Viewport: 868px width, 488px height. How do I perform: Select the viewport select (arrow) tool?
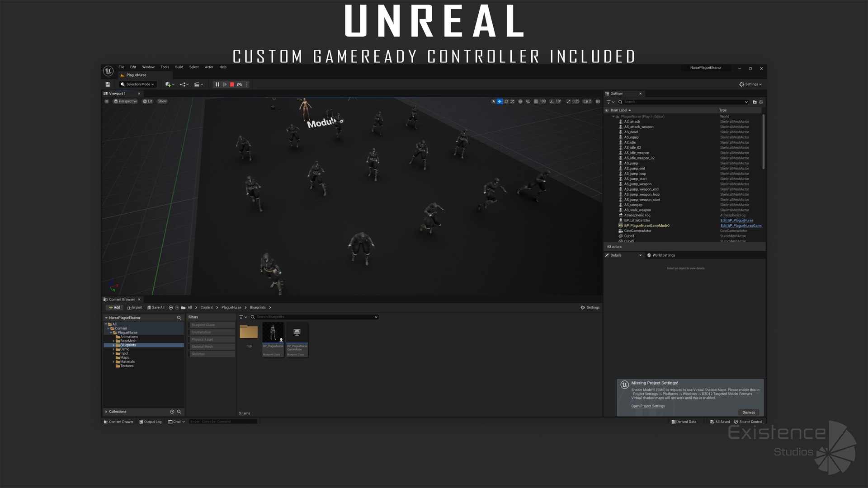(x=493, y=102)
